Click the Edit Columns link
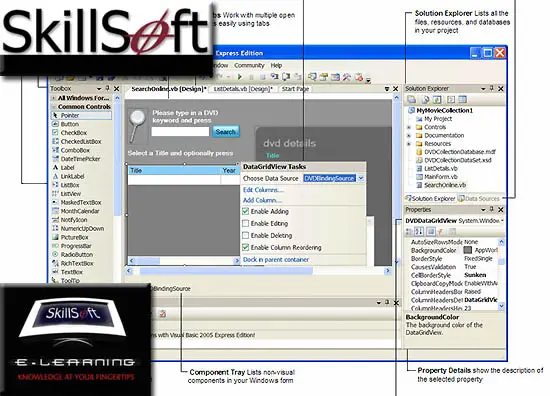550x396 pixels. 263,190
